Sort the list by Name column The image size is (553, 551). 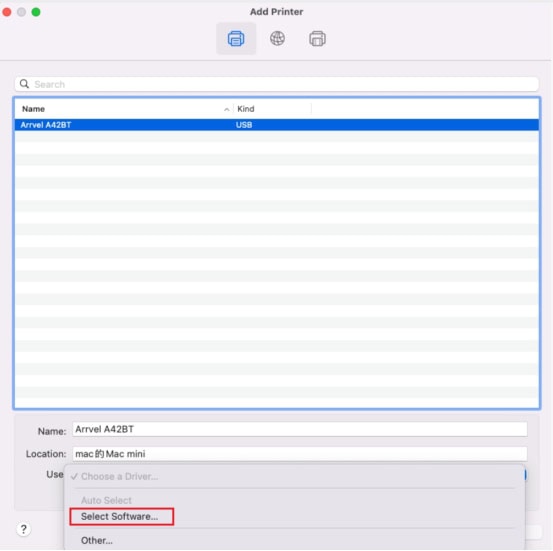click(x=33, y=109)
